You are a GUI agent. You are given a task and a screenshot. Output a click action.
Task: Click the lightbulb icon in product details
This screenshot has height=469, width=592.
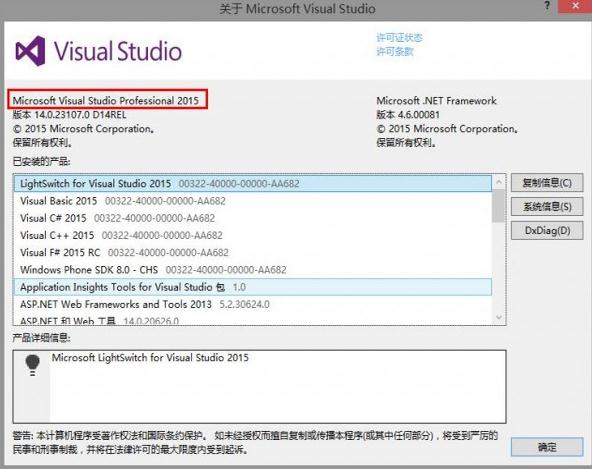tap(32, 365)
